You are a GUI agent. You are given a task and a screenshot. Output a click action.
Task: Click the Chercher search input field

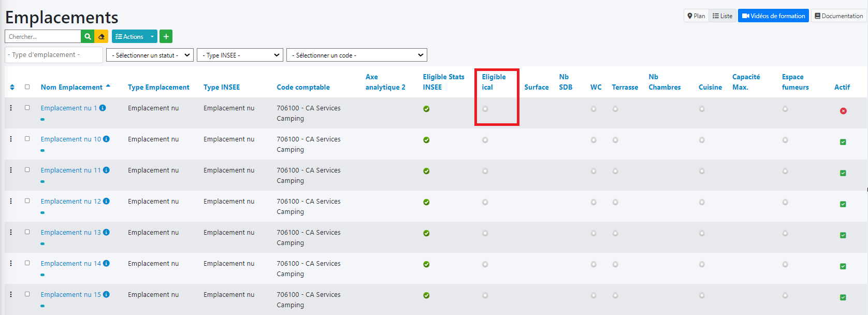click(x=43, y=37)
